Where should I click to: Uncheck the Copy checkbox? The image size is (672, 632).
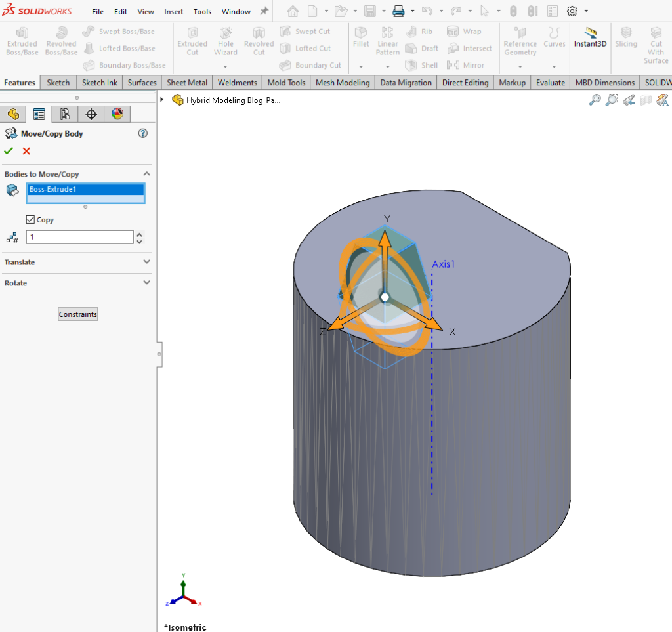tap(31, 219)
